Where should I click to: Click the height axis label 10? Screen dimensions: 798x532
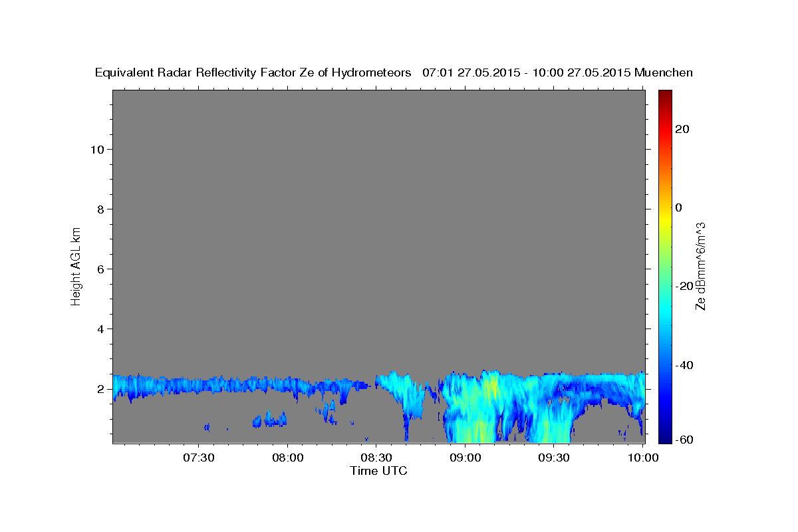pyautogui.click(x=96, y=149)
